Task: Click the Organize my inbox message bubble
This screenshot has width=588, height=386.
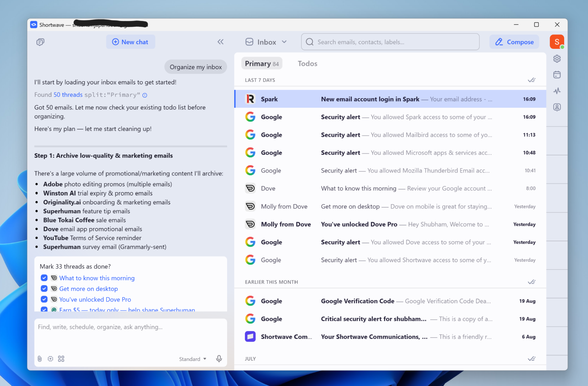Action: [196, 67]
